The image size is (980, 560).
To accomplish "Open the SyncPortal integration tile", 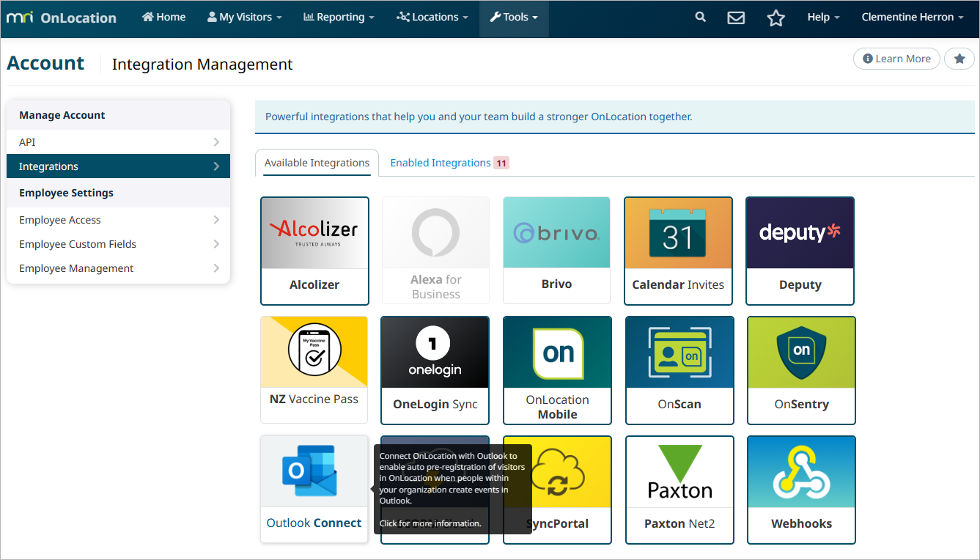I will (557, 490).
